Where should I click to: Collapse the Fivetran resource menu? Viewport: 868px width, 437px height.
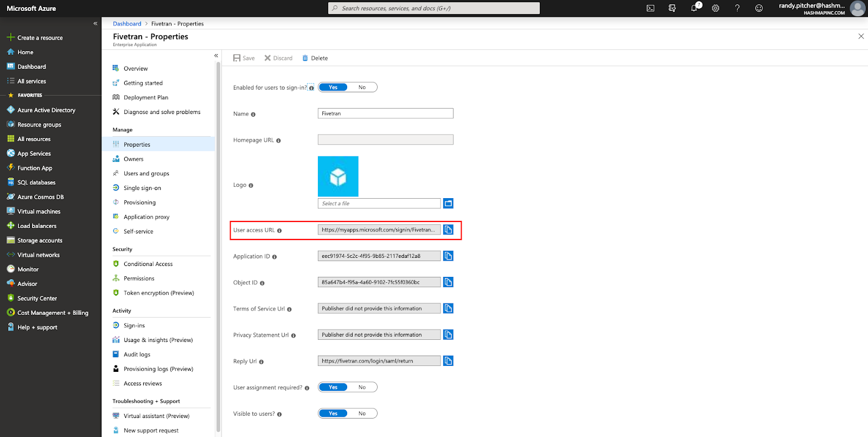(x=216, y=55)
